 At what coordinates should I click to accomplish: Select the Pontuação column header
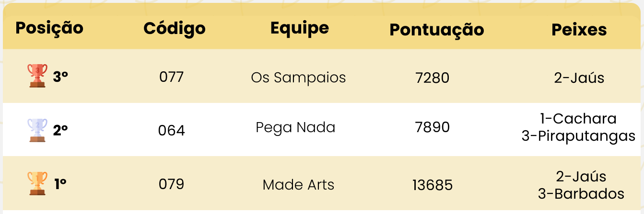[436, 30]
